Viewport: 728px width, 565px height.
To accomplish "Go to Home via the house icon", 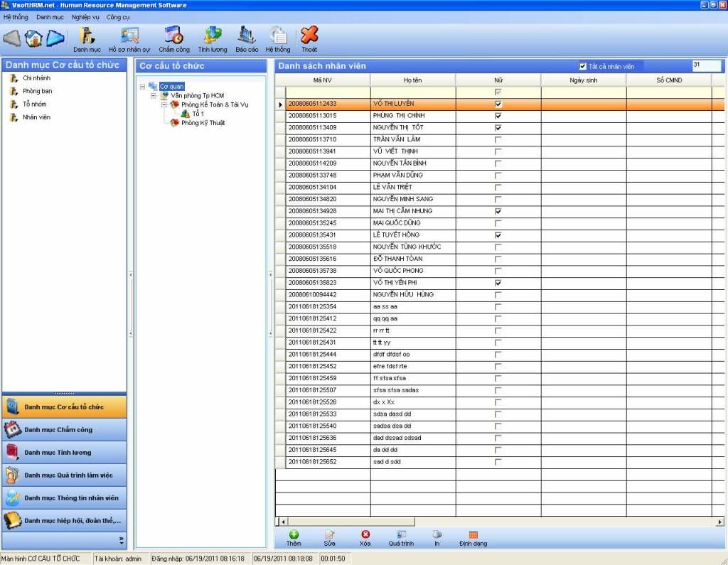I will [x=33, y=38].
